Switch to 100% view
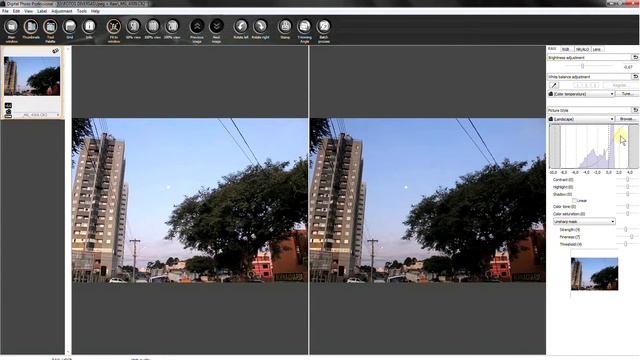Viewport: 640px width, 360px height. [x=153, y=27]
